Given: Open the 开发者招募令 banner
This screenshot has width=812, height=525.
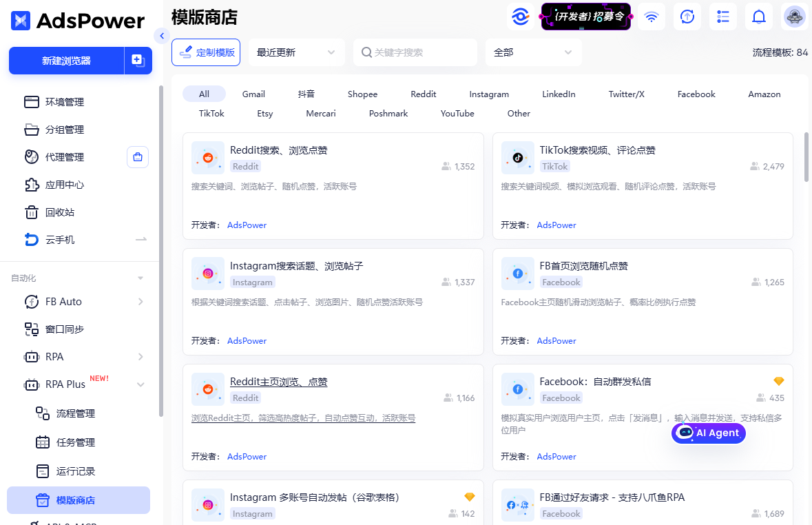Looking at the screenshot, I should point(586,17).
